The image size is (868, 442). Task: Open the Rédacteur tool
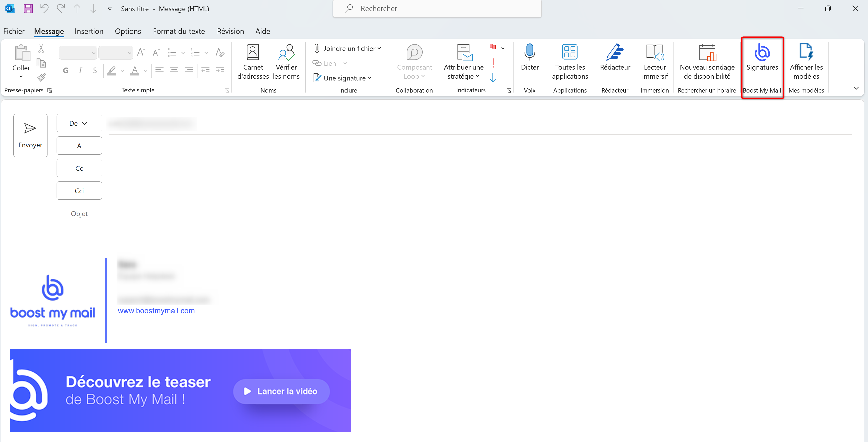(614, 61)
